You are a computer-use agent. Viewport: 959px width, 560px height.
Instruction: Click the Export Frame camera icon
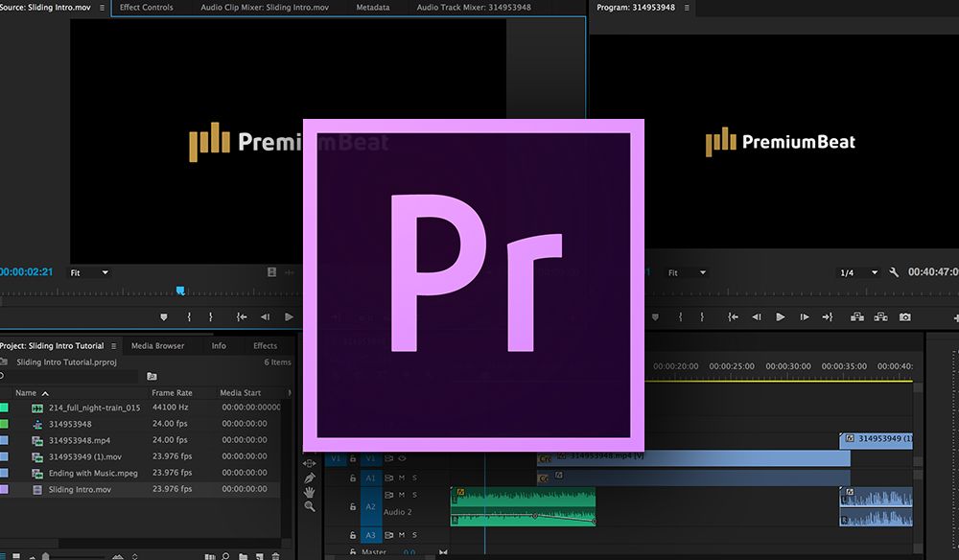click(905, 316)
